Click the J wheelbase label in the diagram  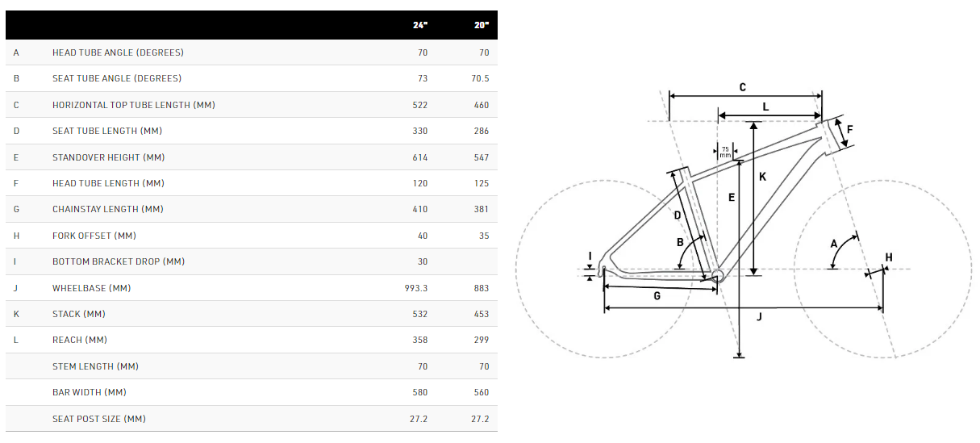click(759, 317)
